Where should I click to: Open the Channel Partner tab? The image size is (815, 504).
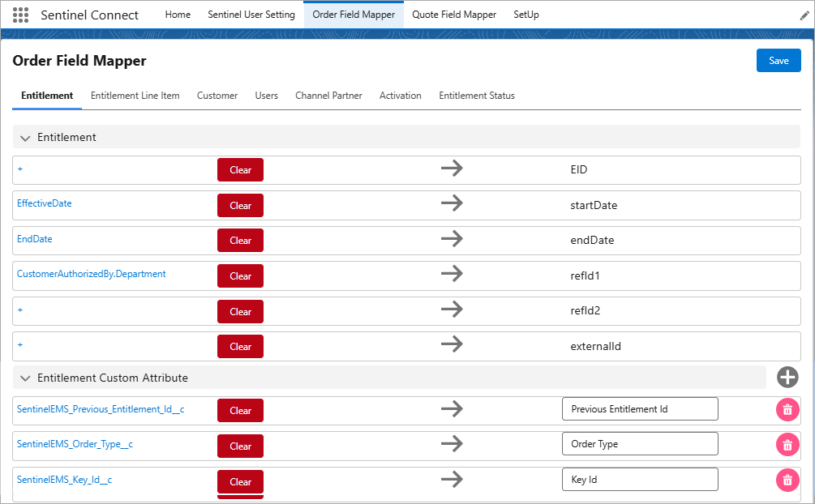[x=328, y=96]
